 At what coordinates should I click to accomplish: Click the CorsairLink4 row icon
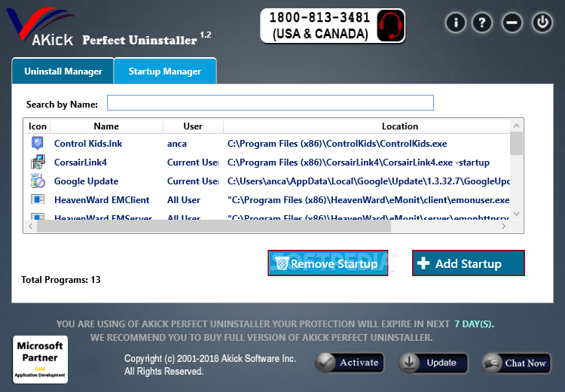(38, 162)
